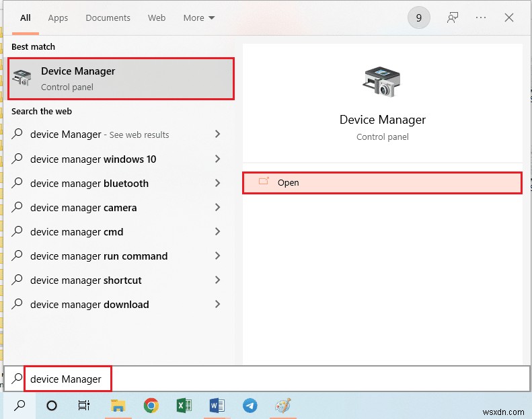
Task: Click magnifier icon next to 'device manager download'
Action: (x=17, y=304)
